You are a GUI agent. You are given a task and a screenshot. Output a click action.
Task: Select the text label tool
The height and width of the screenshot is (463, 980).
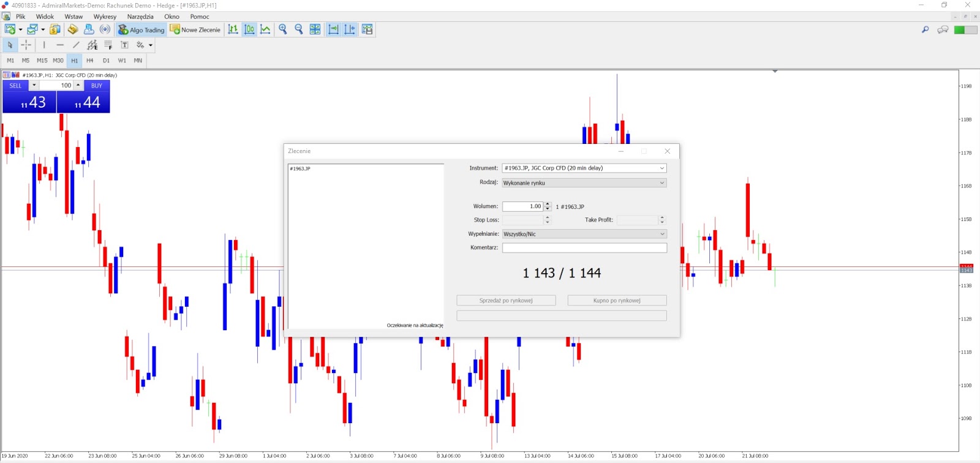[x=124, y=45]
